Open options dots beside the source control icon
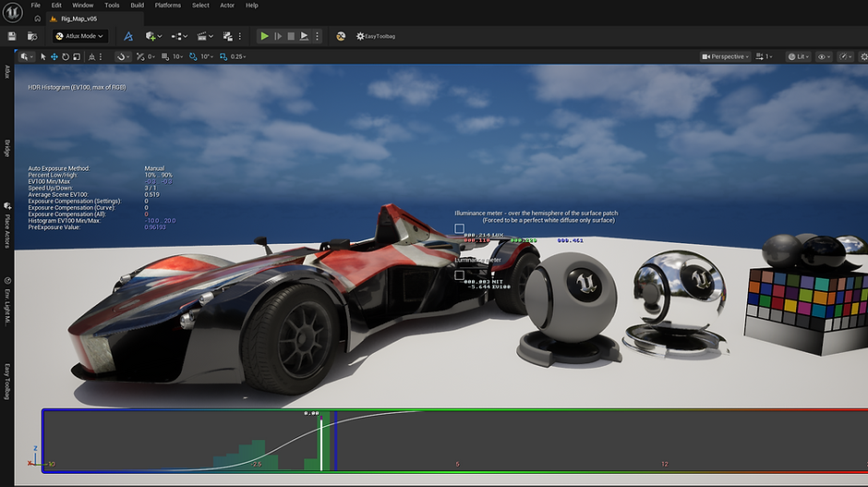Image resolution: width=868 pixels, height=487 pixels. [x=240, y=36]
